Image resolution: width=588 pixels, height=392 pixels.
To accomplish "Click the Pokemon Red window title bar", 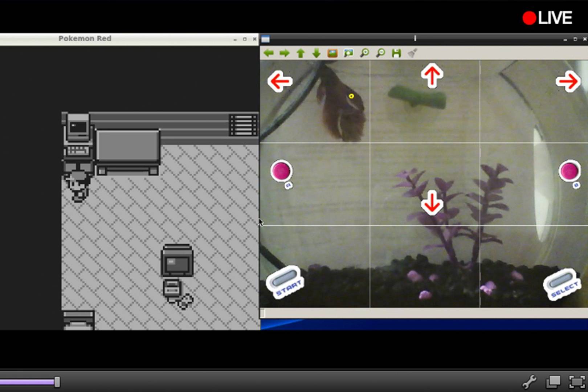I will click(x=129, y=39).
